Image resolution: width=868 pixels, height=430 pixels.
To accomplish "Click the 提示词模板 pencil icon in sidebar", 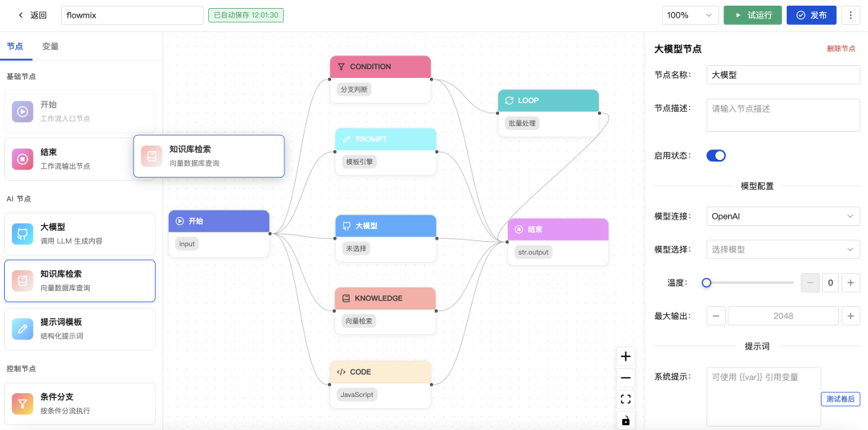I will [x=23, y=329].
